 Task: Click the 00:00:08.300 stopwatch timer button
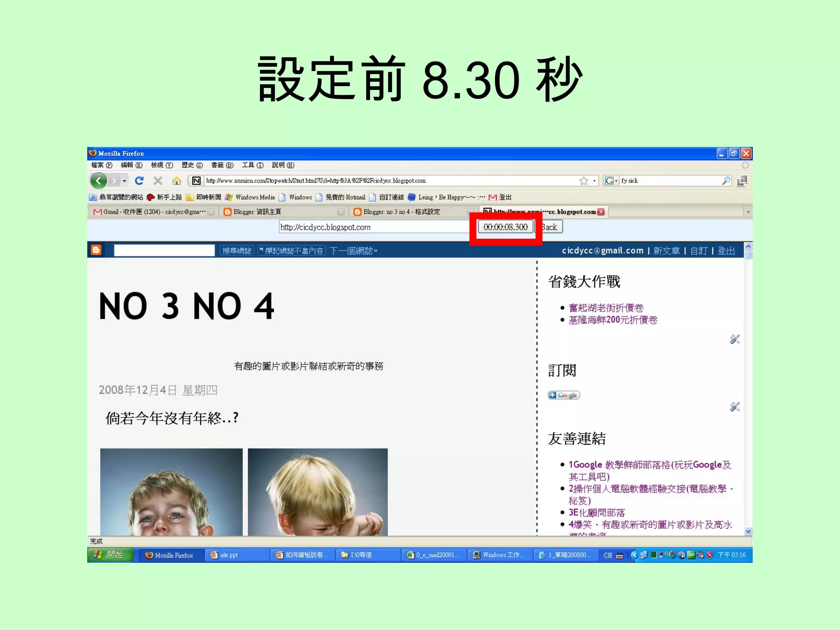coord(505,227)
